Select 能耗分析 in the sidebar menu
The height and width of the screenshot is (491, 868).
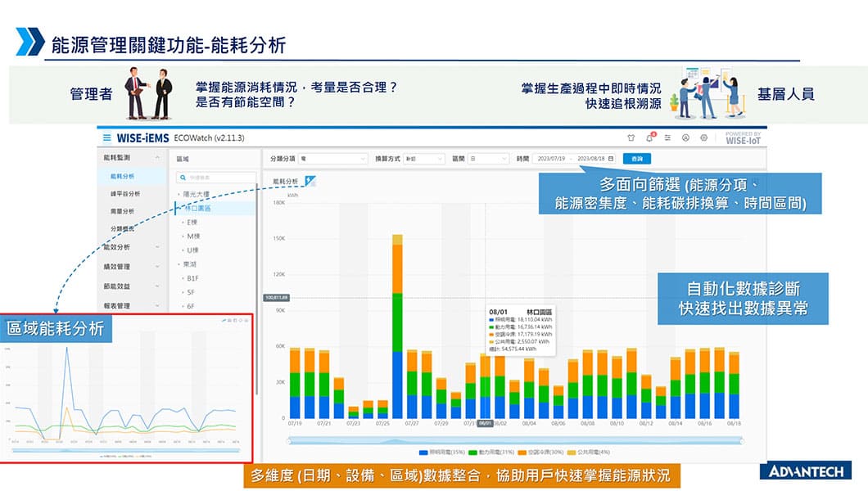[122, 177]
